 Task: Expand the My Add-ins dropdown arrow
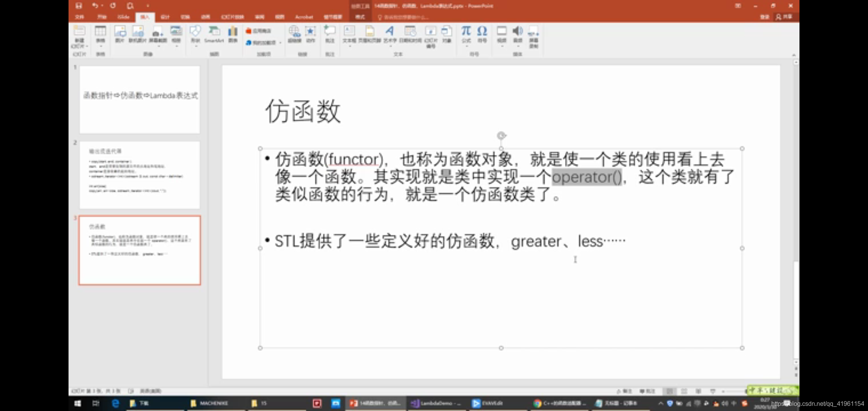(280, 43)
